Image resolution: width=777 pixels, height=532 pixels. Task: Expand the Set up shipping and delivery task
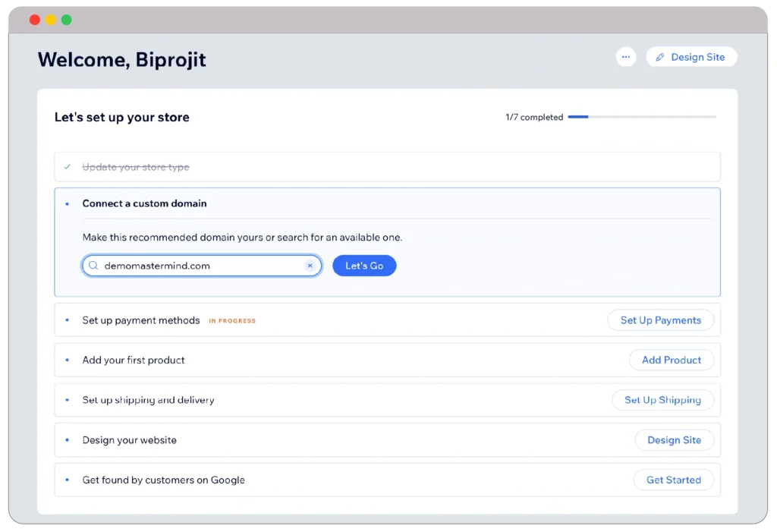click(148, 399)
